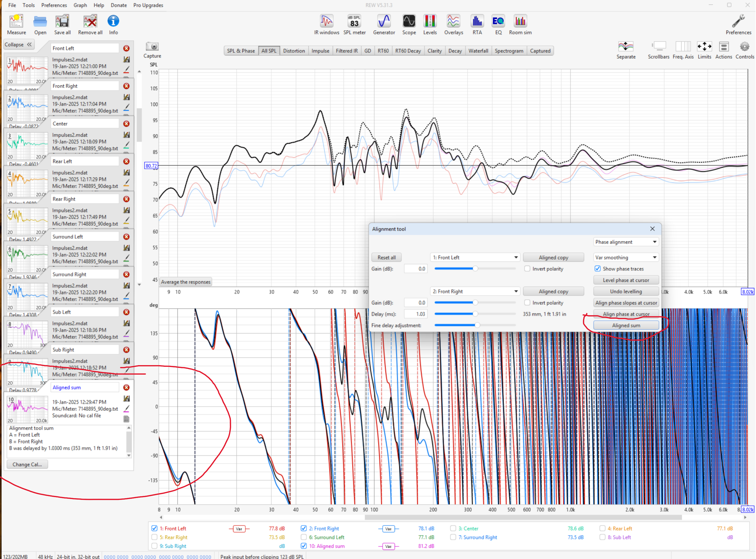Click Average the responses button
Viewport: 756px width, 559px height.
click(186, 282)
